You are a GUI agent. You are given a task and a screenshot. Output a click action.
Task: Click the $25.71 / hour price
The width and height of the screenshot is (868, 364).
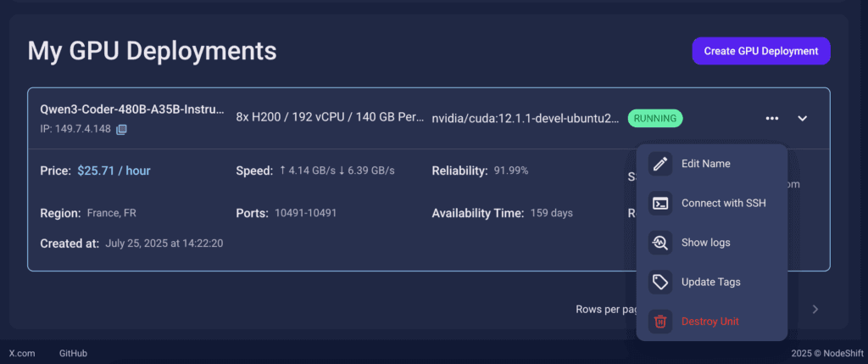[114, 171]
